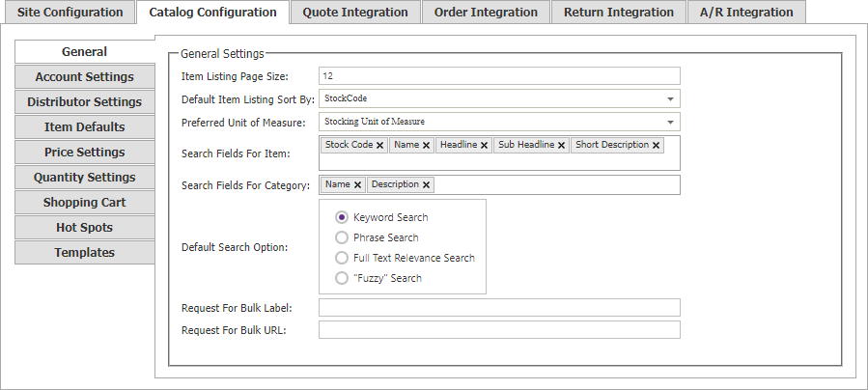The width and height of the screenshot is (868, 390).
Task: Choose Full Text Relevance Search
Action: pos(342,258)
